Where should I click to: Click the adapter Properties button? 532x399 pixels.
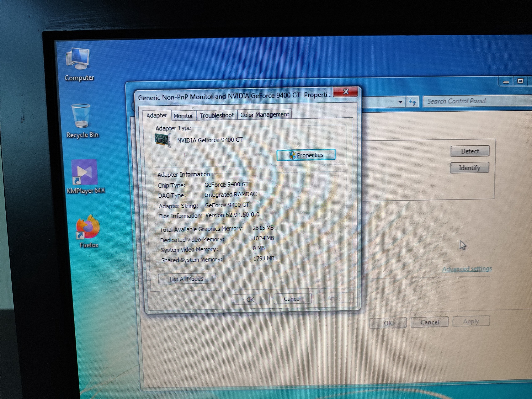click(x=306, y=155)
